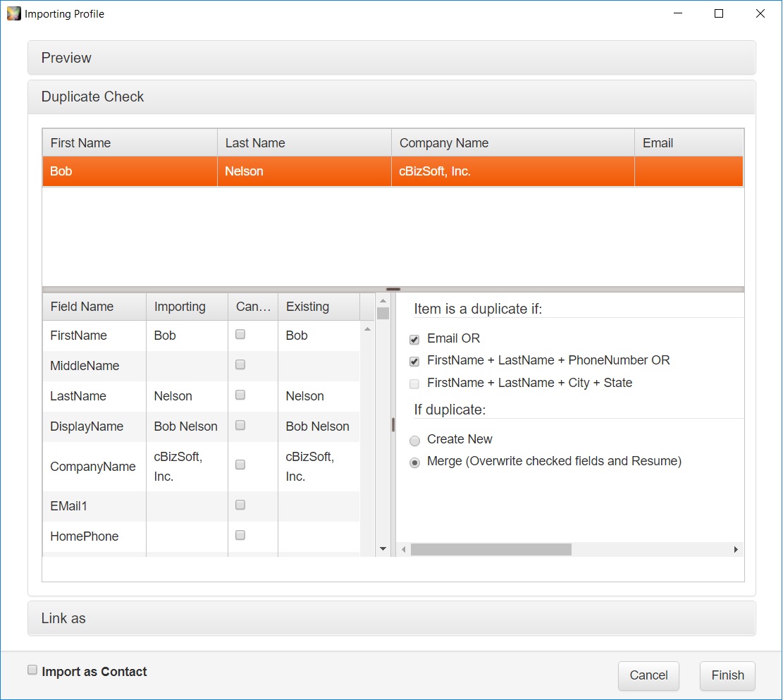
Task: Click the importing Bob Nelson display name value
Action: (186, 426)
